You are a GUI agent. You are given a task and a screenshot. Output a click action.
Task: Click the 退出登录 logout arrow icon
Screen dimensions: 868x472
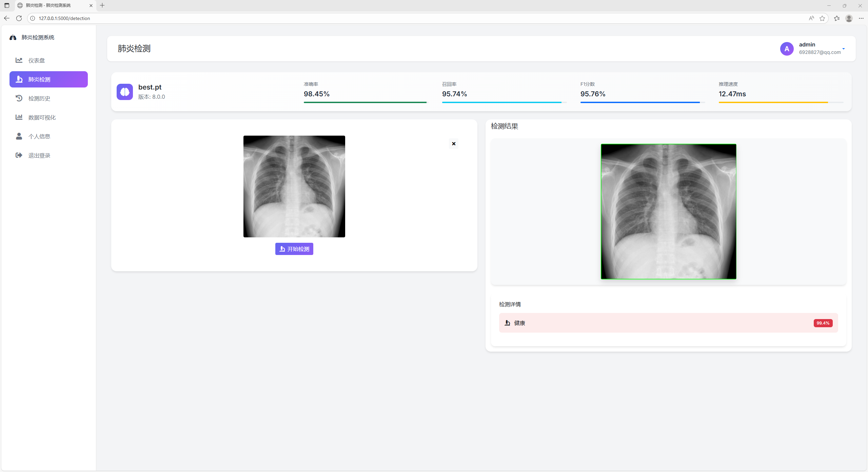point(19,155)
